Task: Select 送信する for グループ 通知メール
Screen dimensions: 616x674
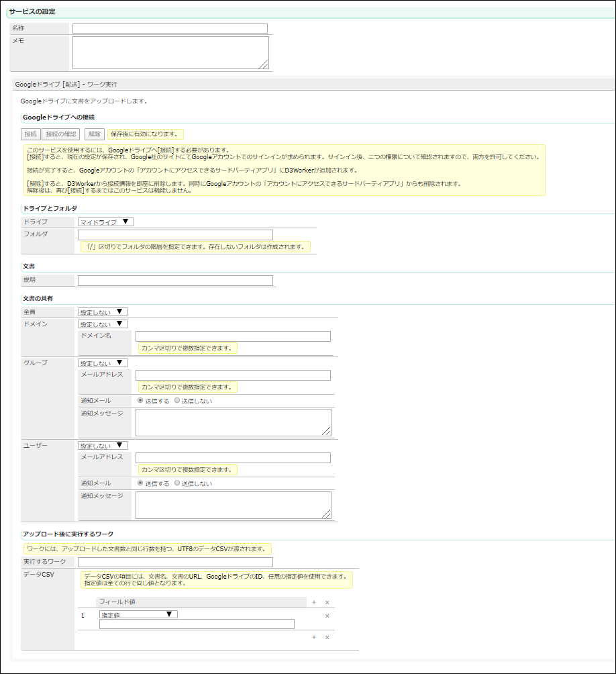Action: click(140, 400)
